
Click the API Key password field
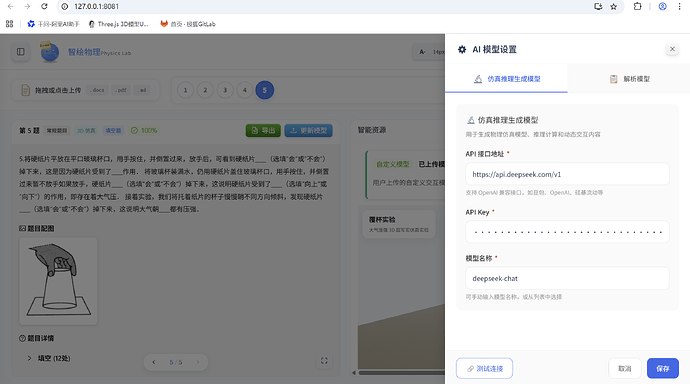click(x=567, y=232)
